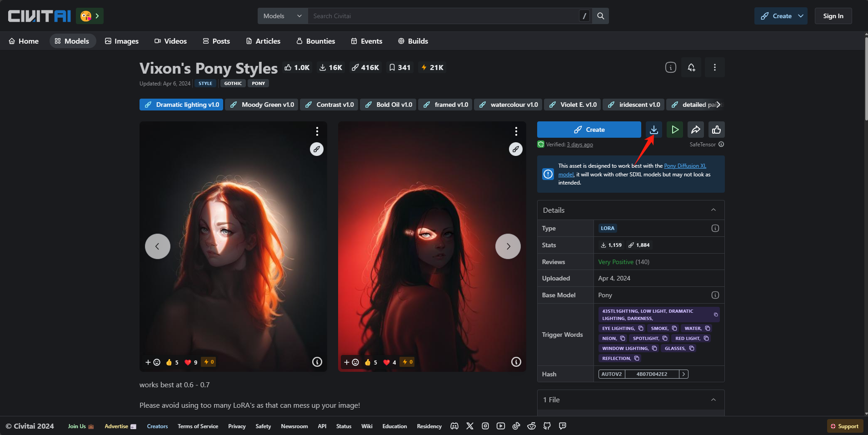Screen dimensions: 868x435
Task: Click the red-lit woman image thumbnail
Action: 432,246
